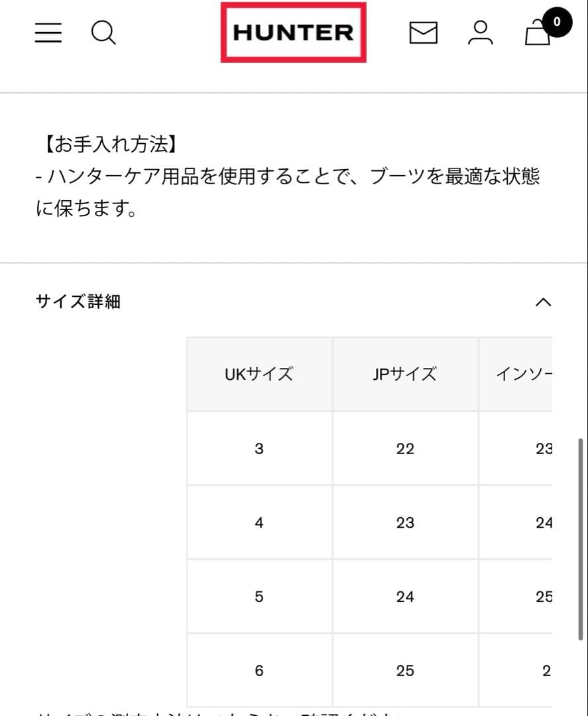The height and width of the screenshot is (716, 588).
Task: Click the search magnifier icon
Action: tap(103, 32)
